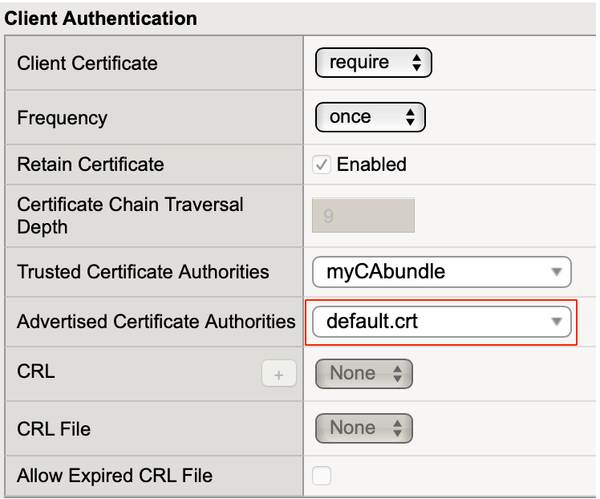
Task: Open the CRL File 'None' dropdown
Action: pyautogui.click(x=364, y=428)
